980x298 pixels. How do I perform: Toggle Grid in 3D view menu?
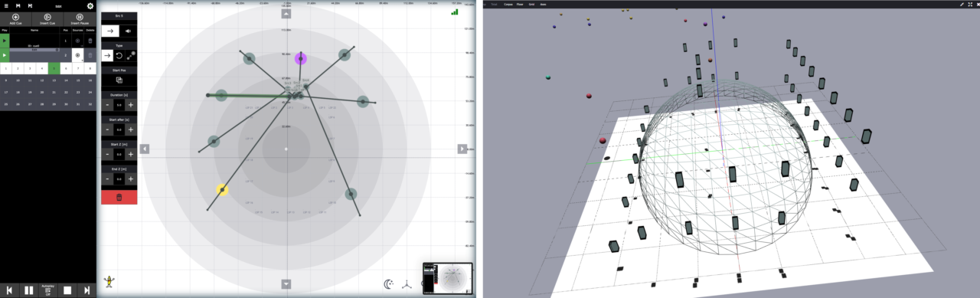coord(531,5)
